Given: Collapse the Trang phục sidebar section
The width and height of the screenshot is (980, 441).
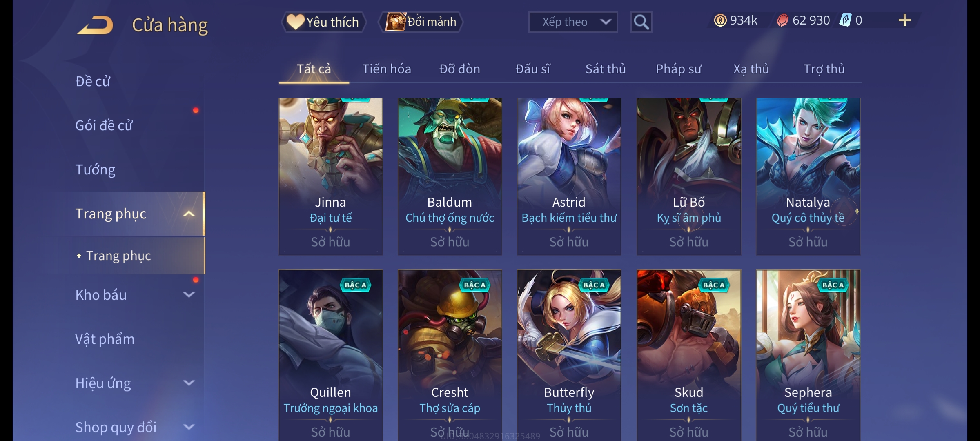Looking at the screenshot, I should pyautogui.click(x=189, y=214).
